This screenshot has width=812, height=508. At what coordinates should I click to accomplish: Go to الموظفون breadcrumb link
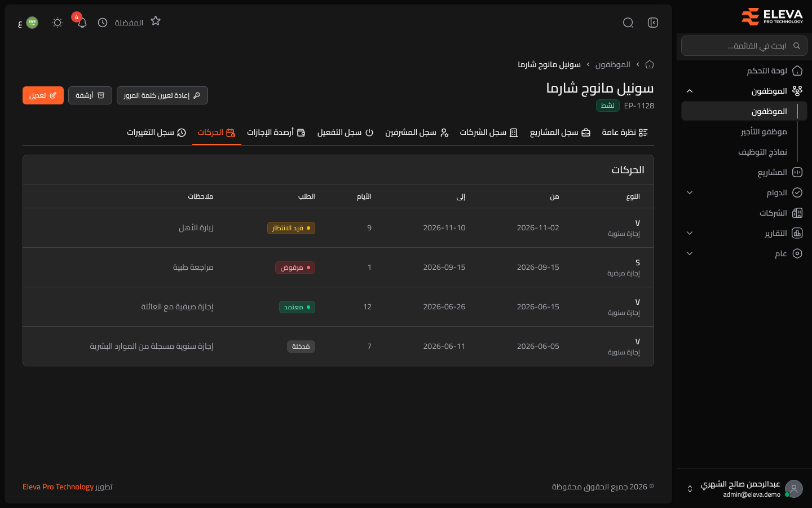[x=613, y=64]
